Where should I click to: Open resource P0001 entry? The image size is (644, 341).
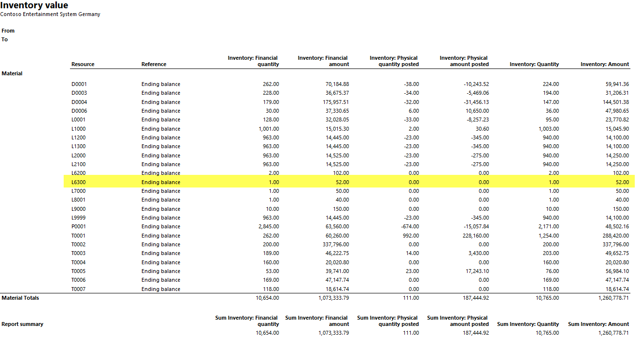pyautogui.click(x=79, y=226)
